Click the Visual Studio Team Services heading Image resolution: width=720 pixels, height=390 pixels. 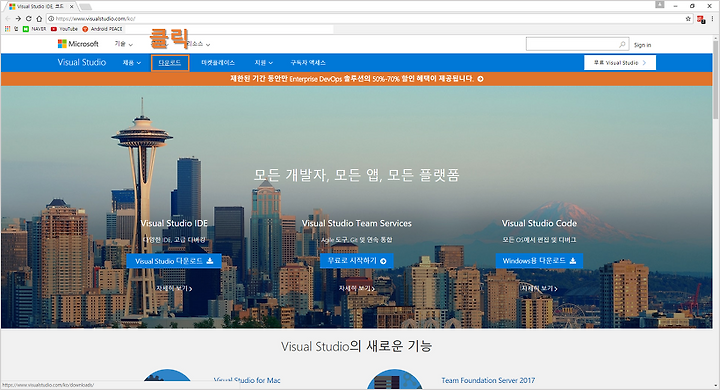click(x=357, y=223)
